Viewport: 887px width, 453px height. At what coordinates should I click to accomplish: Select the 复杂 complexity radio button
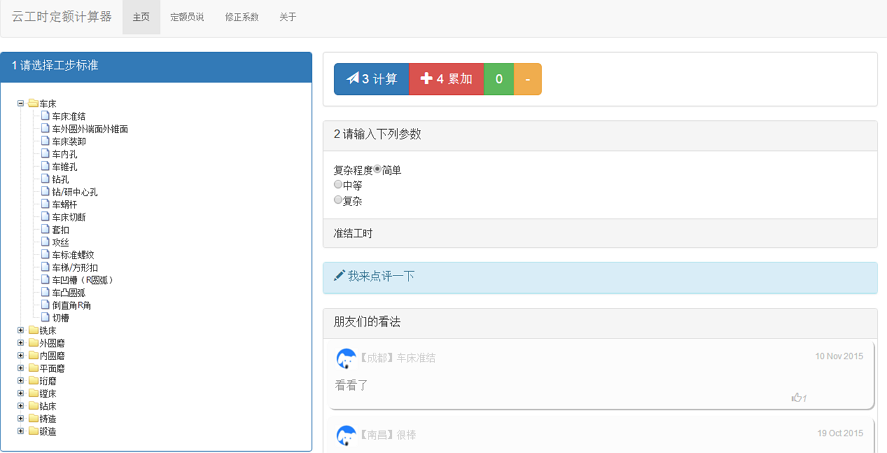coord(338,200)
